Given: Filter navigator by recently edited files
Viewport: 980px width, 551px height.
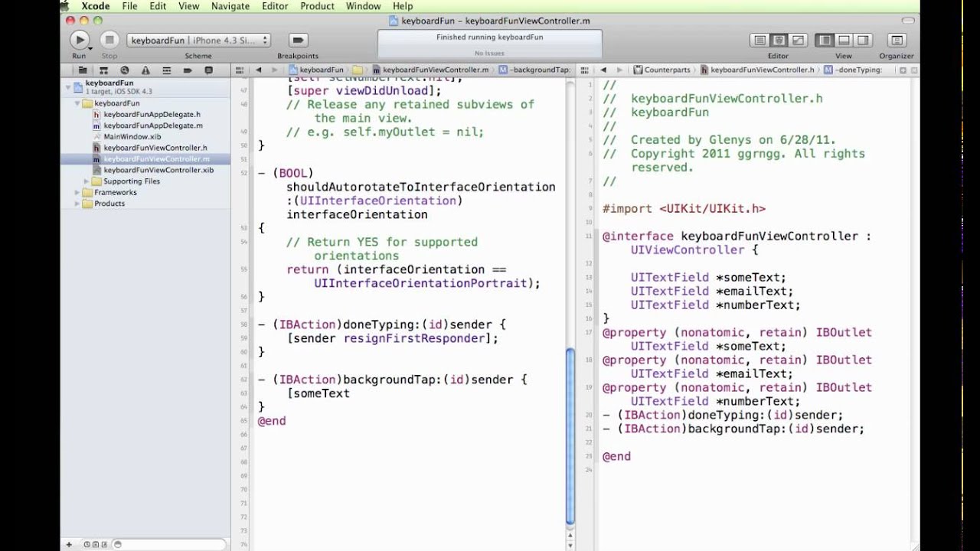Looking at the screenshot, I should click(88, 544).
